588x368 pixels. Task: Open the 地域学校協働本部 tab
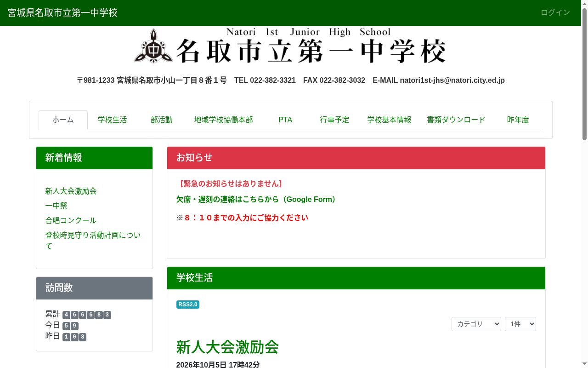pyautogui.click(x=224, y=120)
